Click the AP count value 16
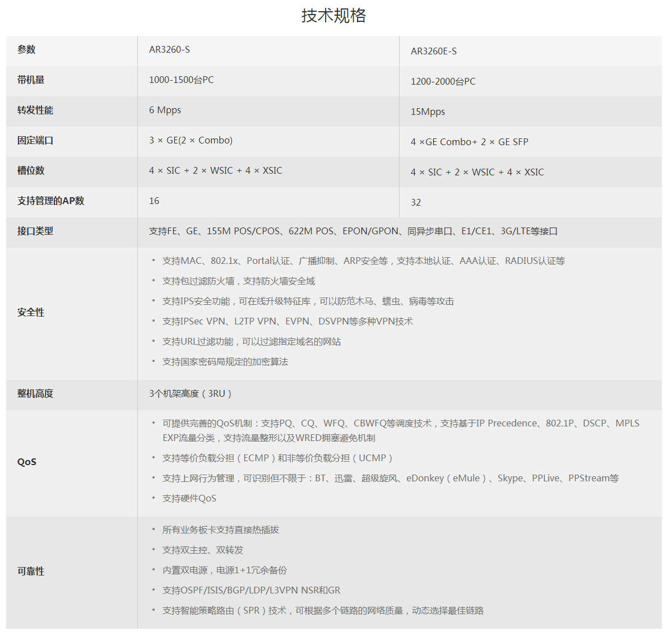Viewport: 672px width, 636px height. 154,201
